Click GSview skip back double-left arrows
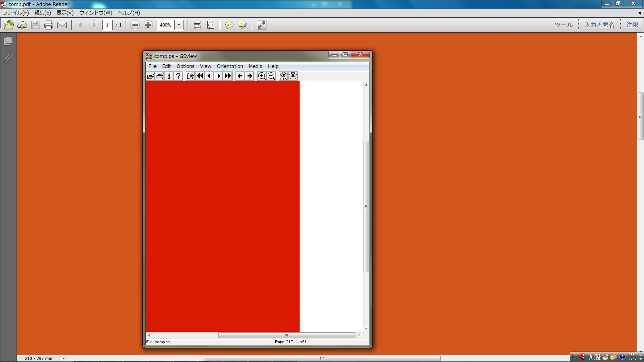This screenshot has height=362, width=644. coord(200,76)
